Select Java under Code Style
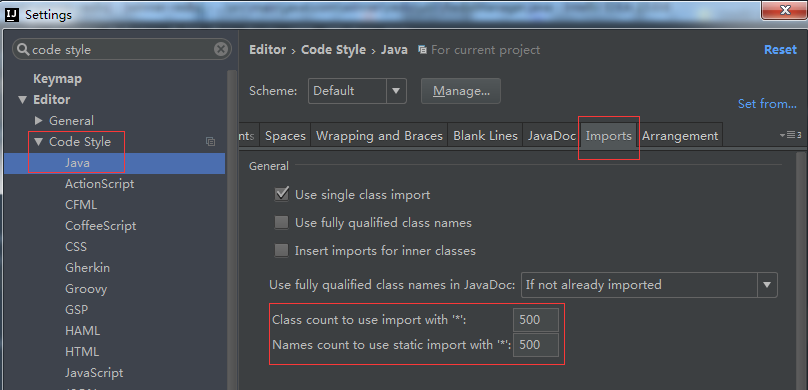The image size is (808, 390). 114,163
